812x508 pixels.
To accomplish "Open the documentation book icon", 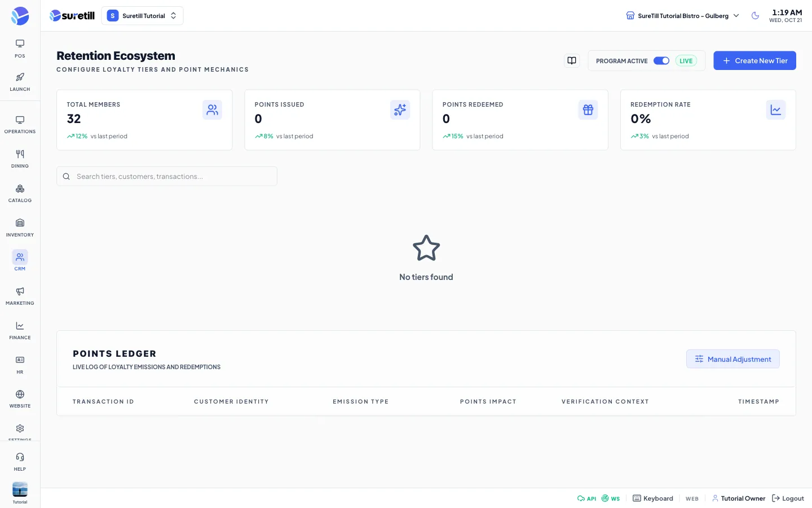I will [572, 61].
